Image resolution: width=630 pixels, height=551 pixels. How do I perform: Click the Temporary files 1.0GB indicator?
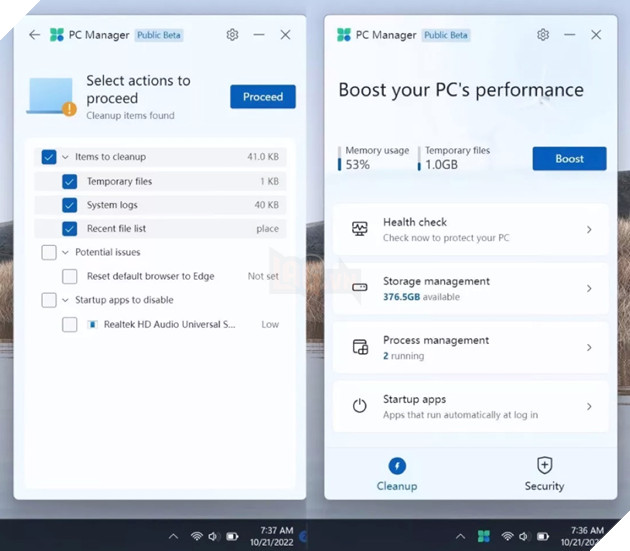pyautogui.click(x=454, y=158)
